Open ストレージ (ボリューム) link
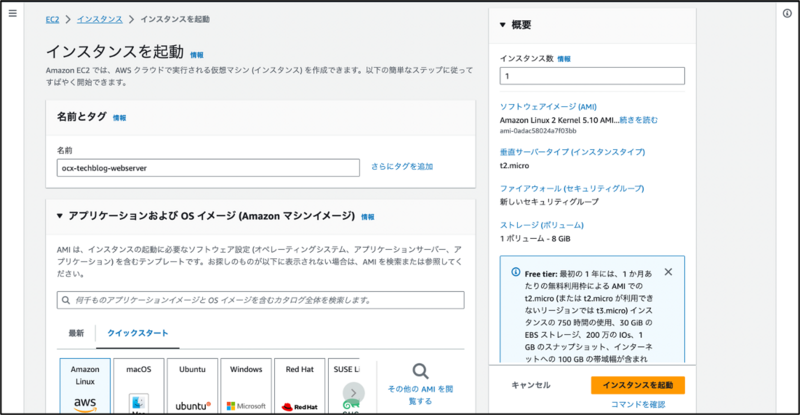Viewport: 800px width, 415px height. click(x=542, y=225)
